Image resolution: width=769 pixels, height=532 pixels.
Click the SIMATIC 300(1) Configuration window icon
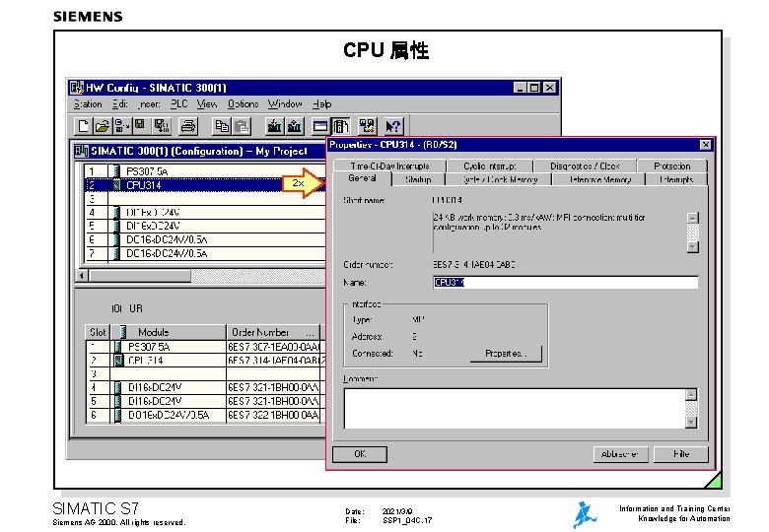(x=82, y=151)
